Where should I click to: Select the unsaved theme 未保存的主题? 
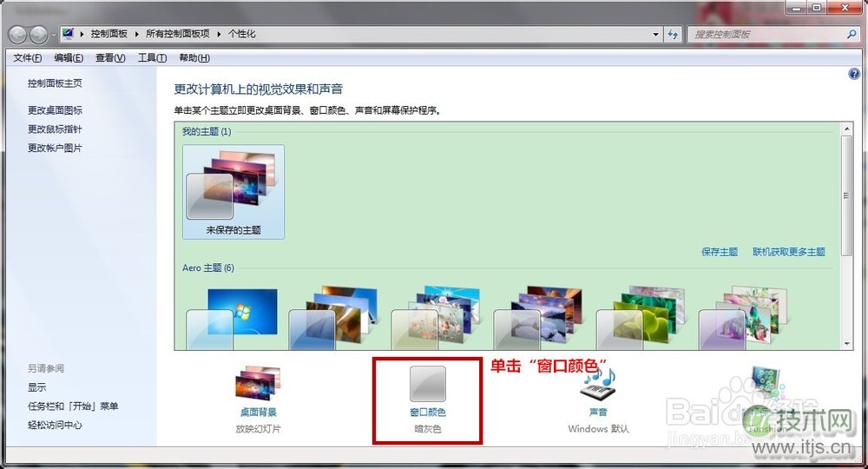pos(233,192)
